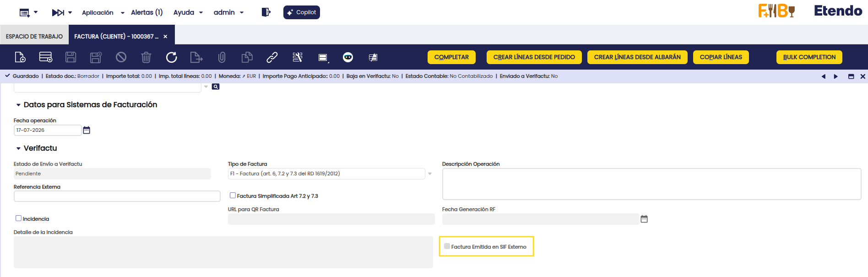Image resolution: width=868 pixels, height=277 pixels.
Task: Go to next record arrow
Action: (x=836, y=76)
